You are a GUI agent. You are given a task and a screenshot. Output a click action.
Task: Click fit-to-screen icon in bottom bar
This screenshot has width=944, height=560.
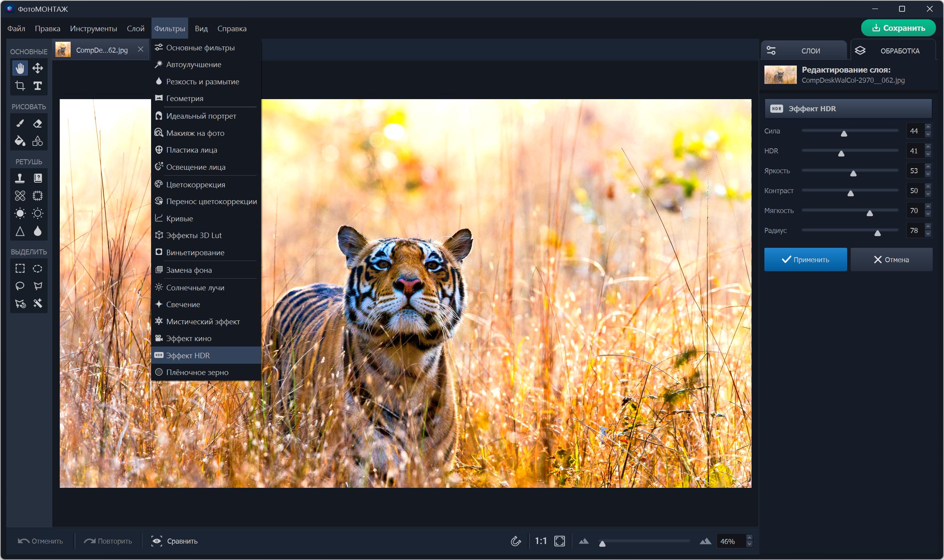(x=559, y=541)
